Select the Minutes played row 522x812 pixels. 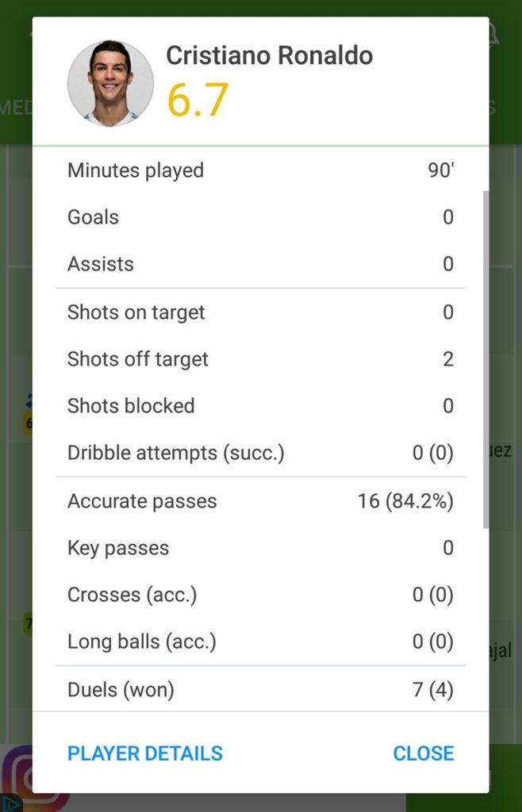click(260, 170)
